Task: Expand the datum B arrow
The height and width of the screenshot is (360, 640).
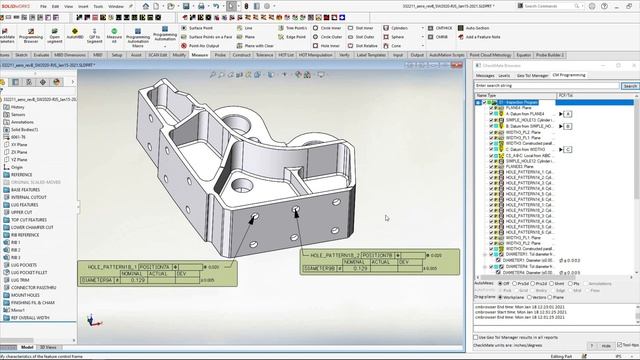Action: tap(561, 127)
